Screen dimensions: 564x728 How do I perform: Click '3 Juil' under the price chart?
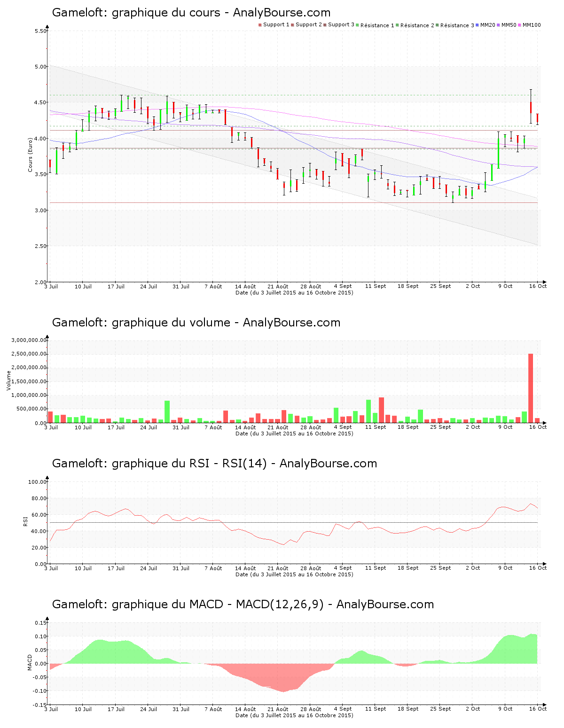point(51,287)
